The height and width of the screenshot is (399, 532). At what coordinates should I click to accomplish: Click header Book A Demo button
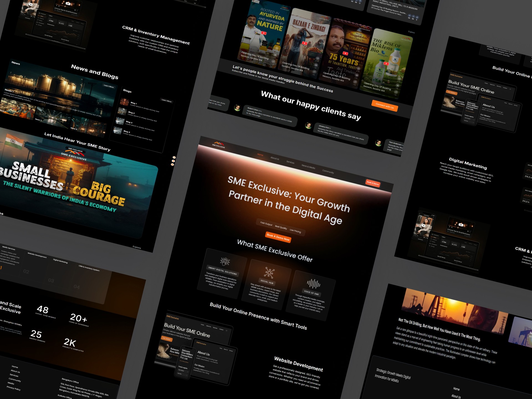point(373,183)
